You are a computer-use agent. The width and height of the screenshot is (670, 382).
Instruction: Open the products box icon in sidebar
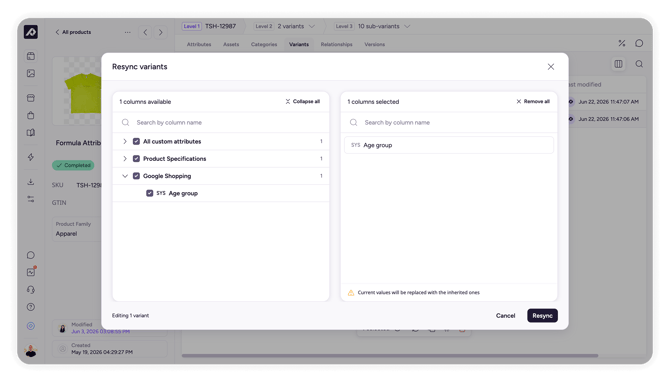[31, 56]
